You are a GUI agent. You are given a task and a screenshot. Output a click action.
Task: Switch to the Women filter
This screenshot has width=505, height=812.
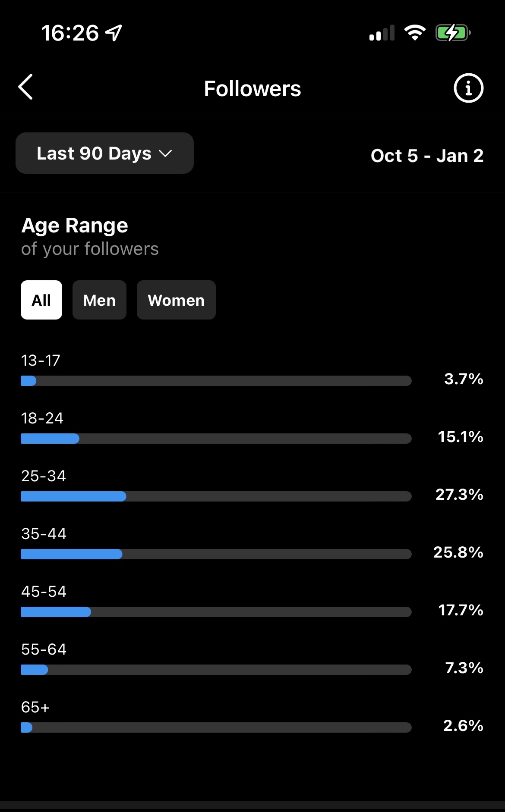176,300
